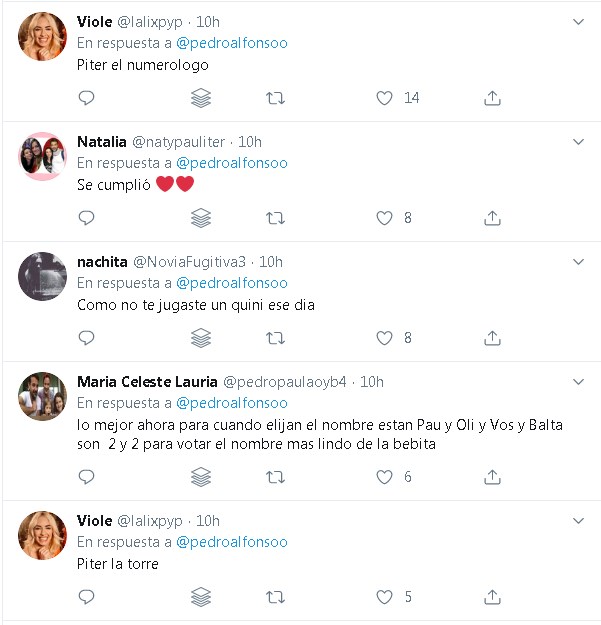
Task: Open more-options chevron on nachita's tweet
Action: [578, 262]
